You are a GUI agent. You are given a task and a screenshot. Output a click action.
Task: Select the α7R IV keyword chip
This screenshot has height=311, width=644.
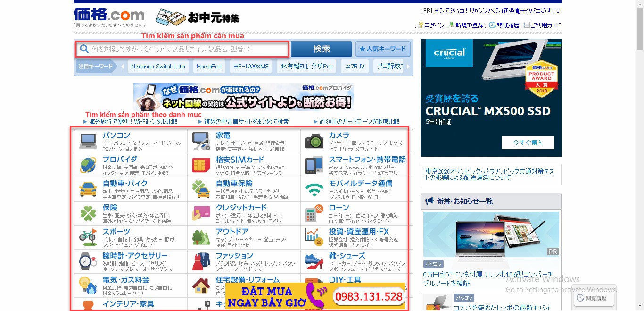(355, 67)
